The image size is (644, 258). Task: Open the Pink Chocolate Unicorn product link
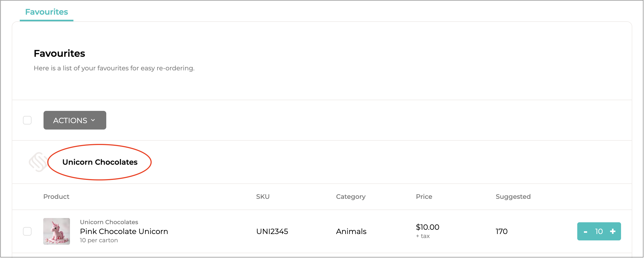pyautogui.click(x=124, y=231)
